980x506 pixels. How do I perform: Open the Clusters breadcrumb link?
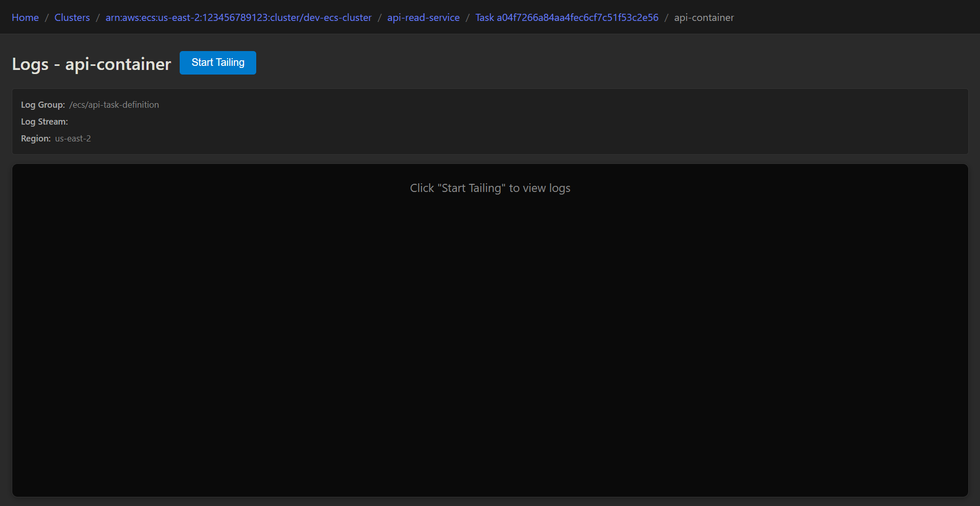click(72, 17)
